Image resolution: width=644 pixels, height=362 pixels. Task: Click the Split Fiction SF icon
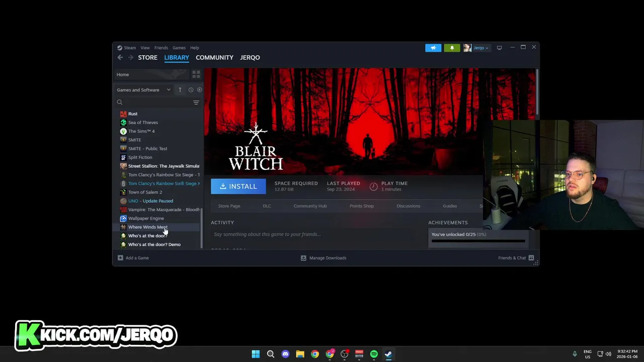point(123,157)
